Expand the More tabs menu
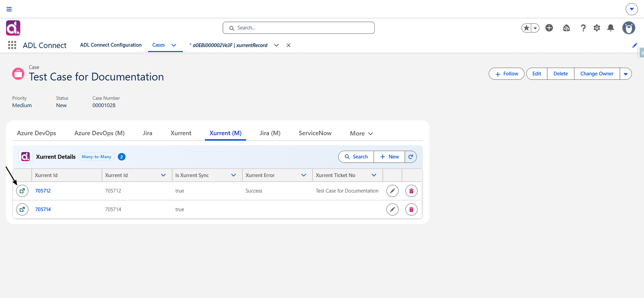The width and height of the screenshot is (644, 298). click(361, 134)
